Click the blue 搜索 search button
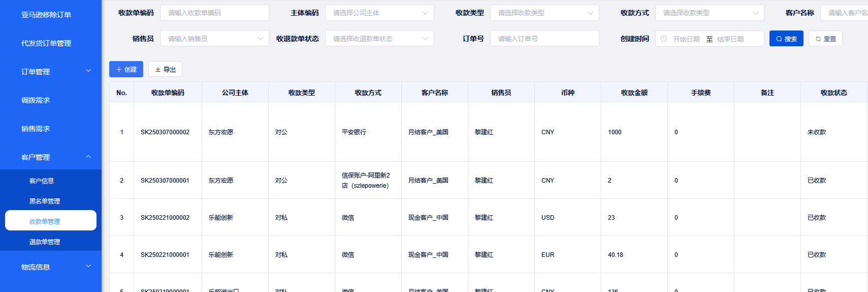The width and height of the screenshot is (868, 292). pos(786,39)
